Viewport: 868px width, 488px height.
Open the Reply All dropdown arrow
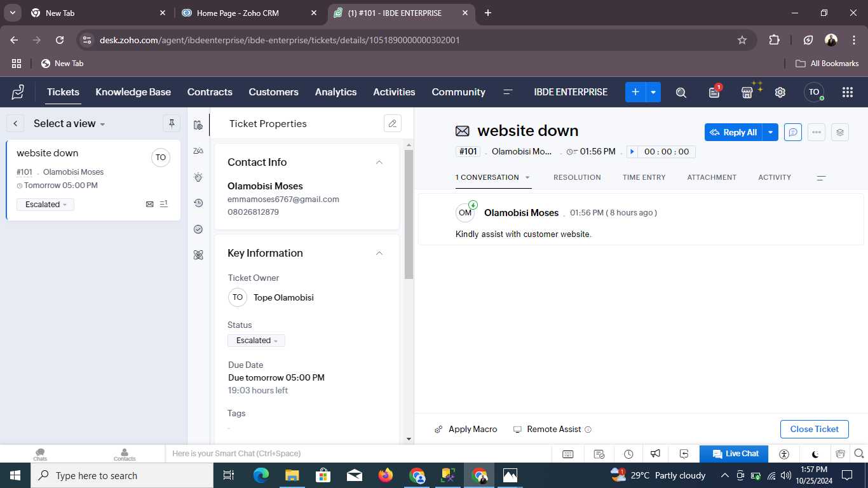pyautogui.click(x=770, y=132)
